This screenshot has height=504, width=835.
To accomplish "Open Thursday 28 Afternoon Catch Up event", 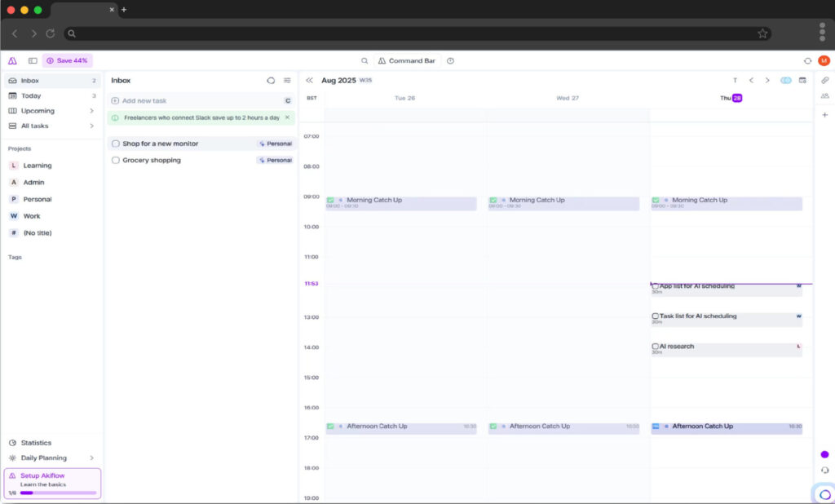I will (x=727, y=428).
